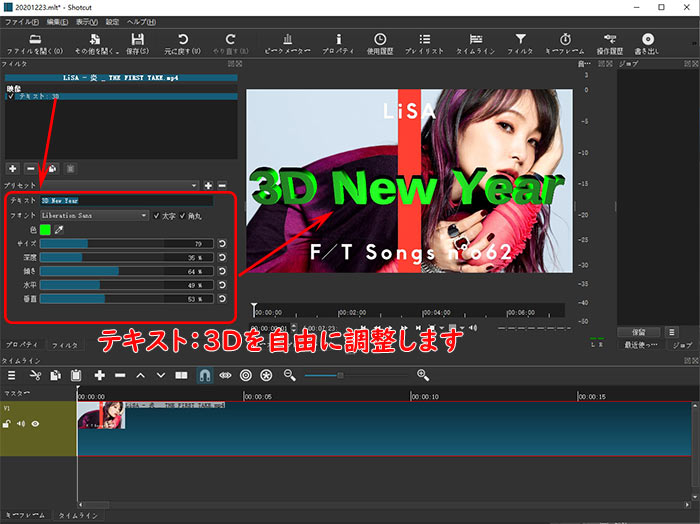Open the ヘルプ menu

(142, 22)
